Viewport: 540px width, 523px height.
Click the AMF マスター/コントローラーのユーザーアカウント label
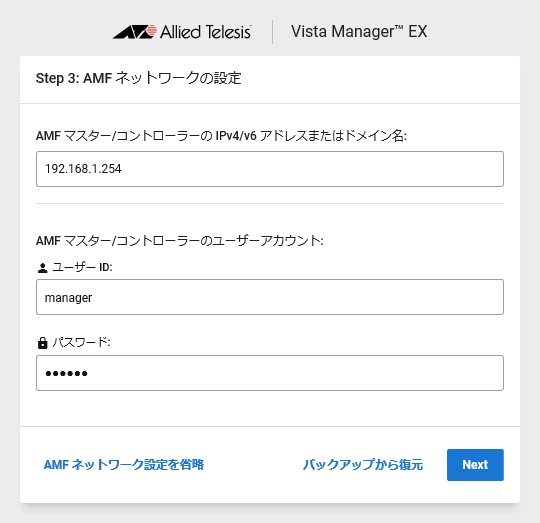[x=180, y=241]
